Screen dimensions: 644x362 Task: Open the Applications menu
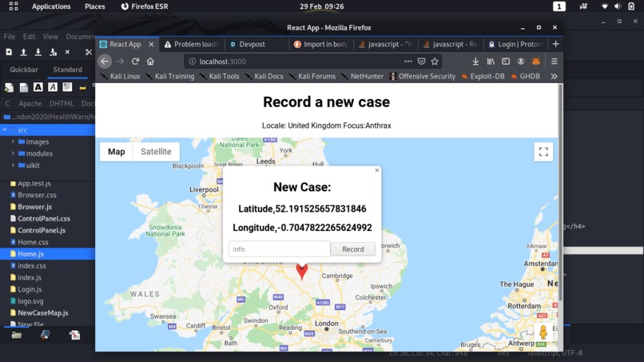51,6
